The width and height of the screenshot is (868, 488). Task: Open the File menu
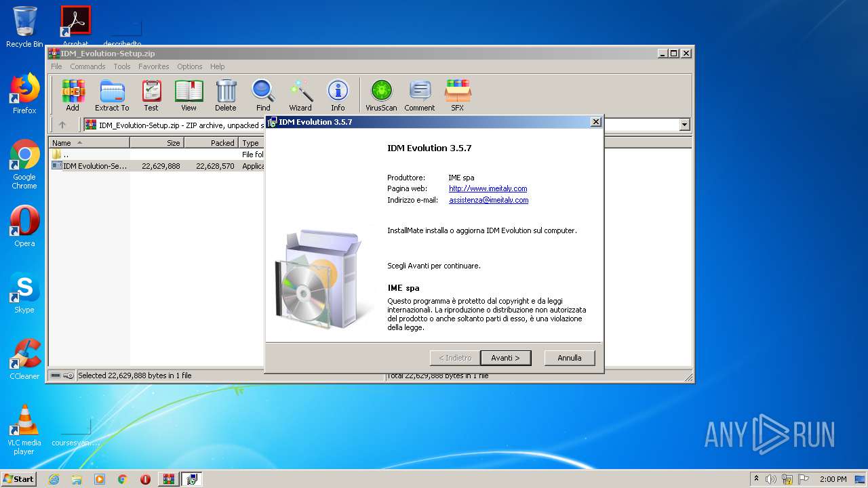tap(56, 66)
